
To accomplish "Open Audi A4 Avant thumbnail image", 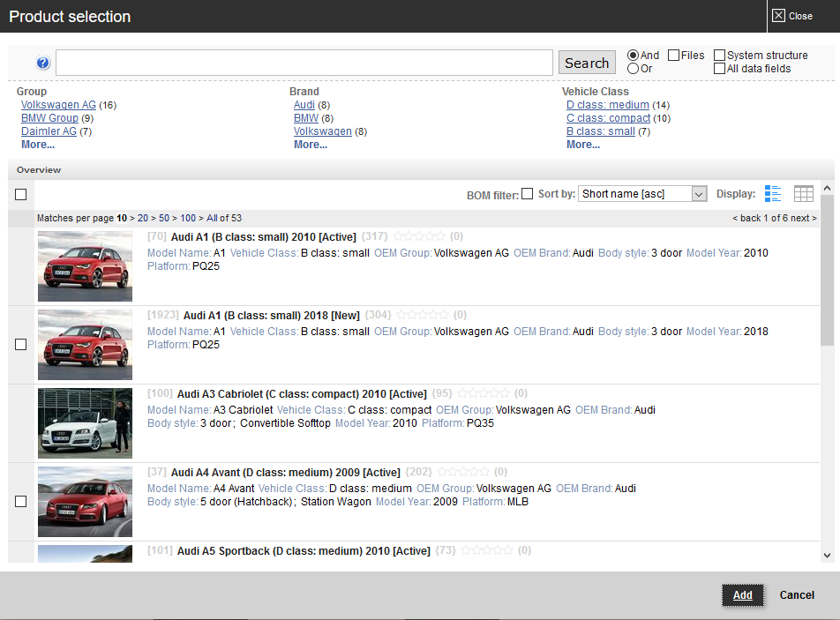I will (x=86, y=502).
